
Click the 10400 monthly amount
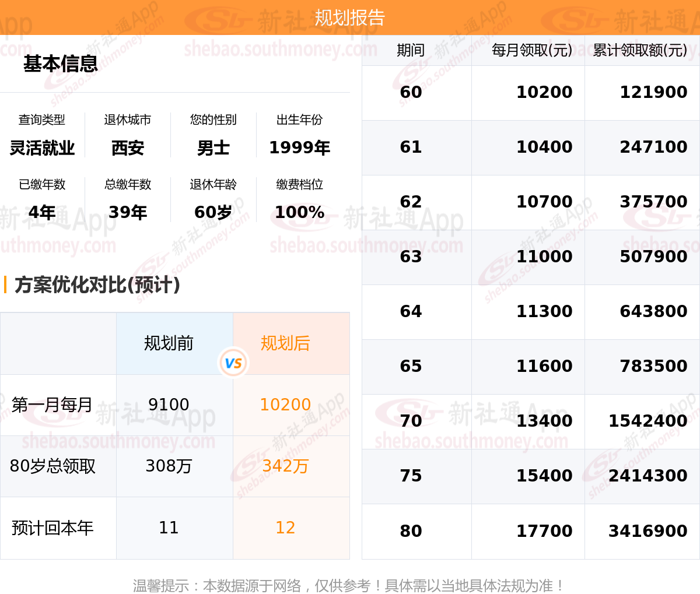544,147
